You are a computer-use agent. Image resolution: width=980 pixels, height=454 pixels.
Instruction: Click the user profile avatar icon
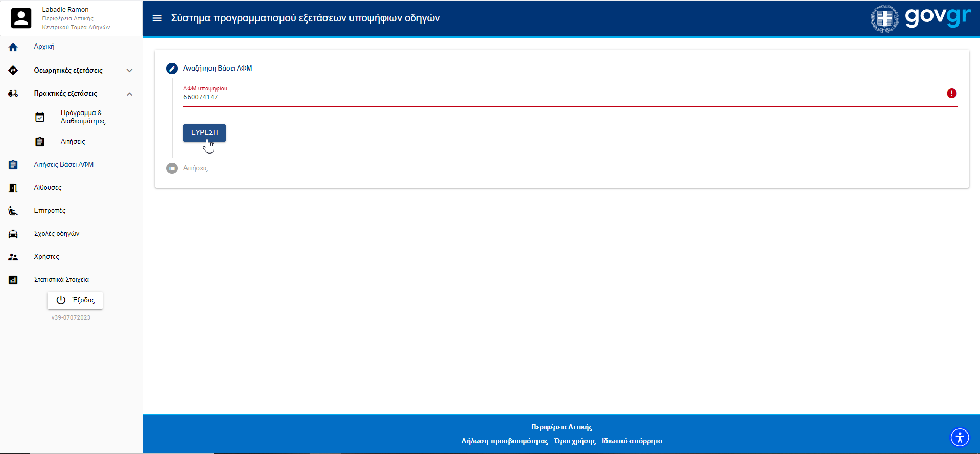click(21, 18)
